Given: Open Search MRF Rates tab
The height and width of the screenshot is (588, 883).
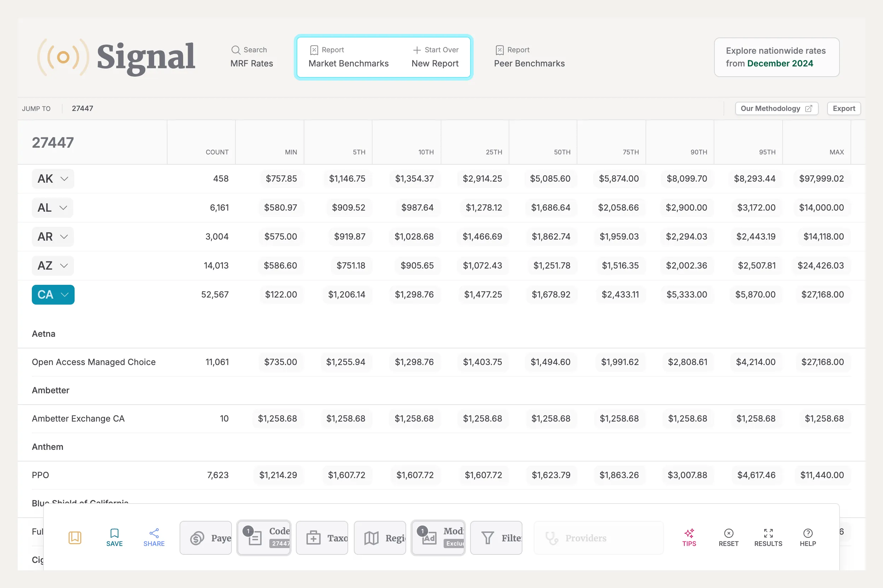Looking at the screenshot, I should (x=252, y=57).
